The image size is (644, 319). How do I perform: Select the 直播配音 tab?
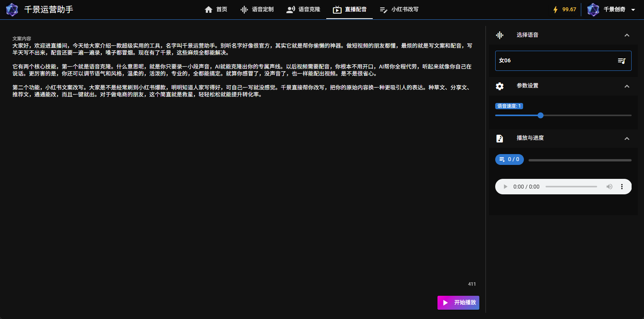click(350, 9)
